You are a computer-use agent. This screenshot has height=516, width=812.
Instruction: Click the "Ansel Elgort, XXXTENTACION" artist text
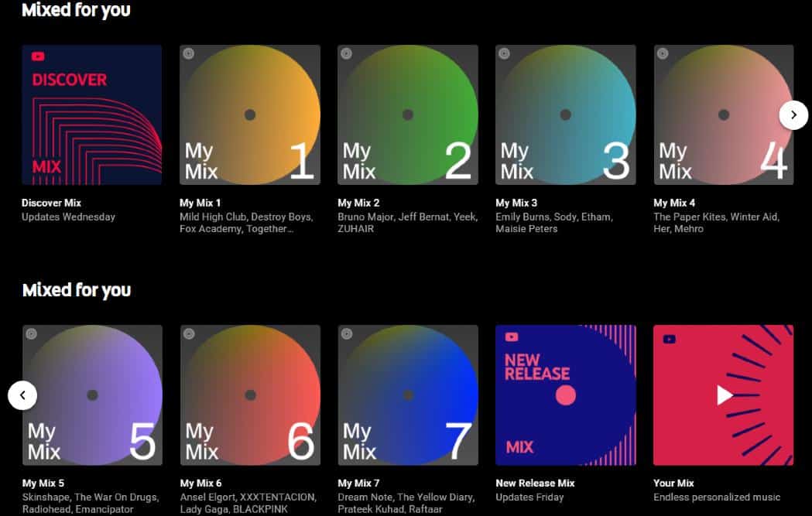click(x=248, y=497)
